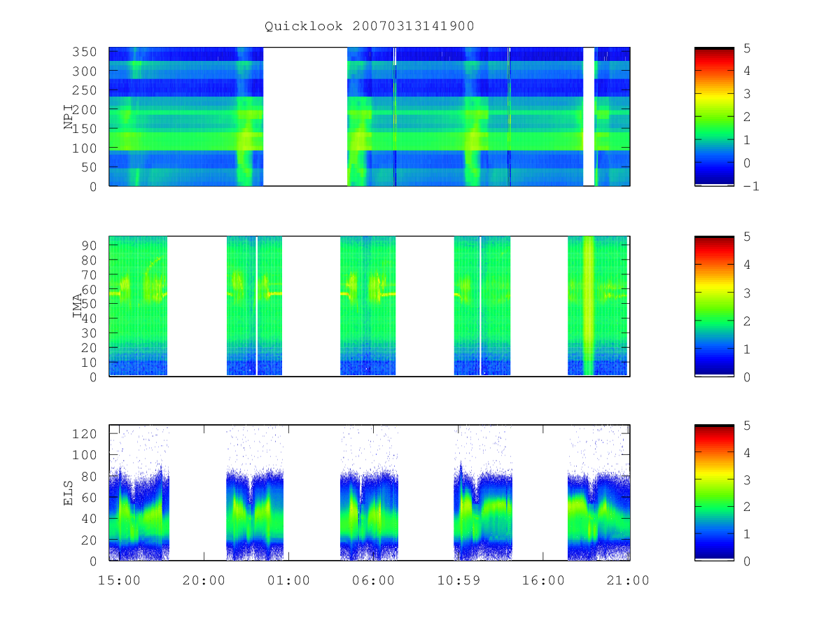Click the IMA panel colorbar
Viewport: 840px width, 630px height.
(714, 306)
